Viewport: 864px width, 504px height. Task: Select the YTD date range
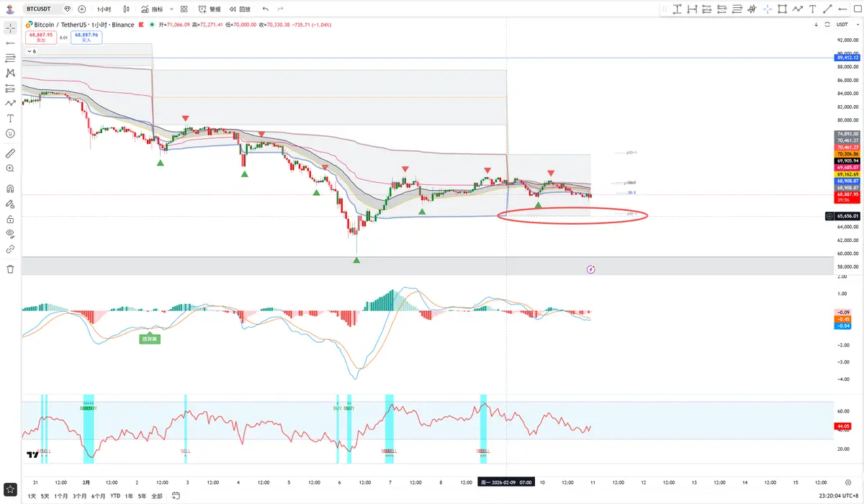click(x=115, y=496)
